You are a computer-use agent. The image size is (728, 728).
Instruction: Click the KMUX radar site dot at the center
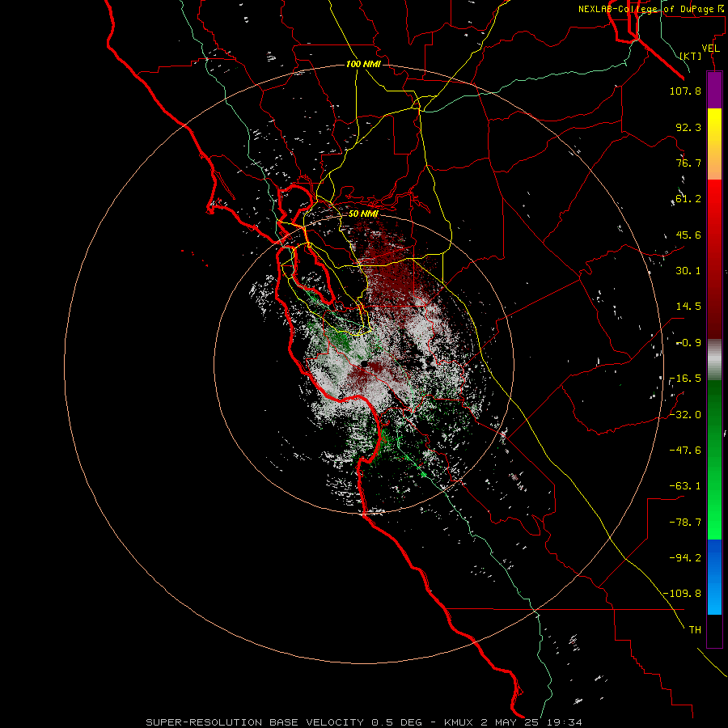(365, 363)
